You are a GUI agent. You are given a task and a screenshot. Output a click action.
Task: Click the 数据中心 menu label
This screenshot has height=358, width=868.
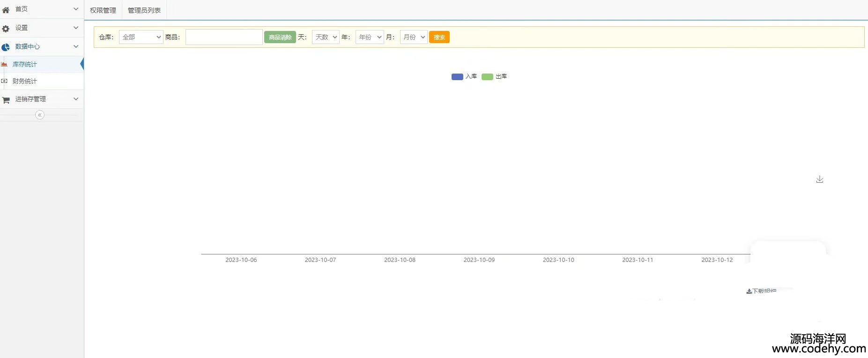pos(28,46)
